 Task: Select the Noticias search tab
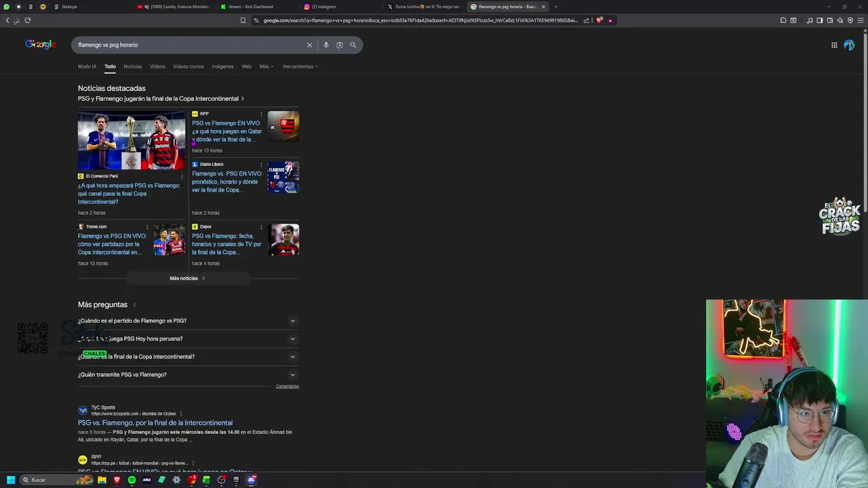(x=133, y=66)
